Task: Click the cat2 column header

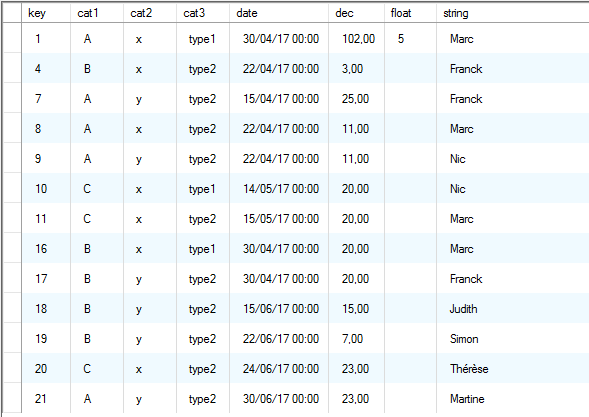Action: coord(150,13)
